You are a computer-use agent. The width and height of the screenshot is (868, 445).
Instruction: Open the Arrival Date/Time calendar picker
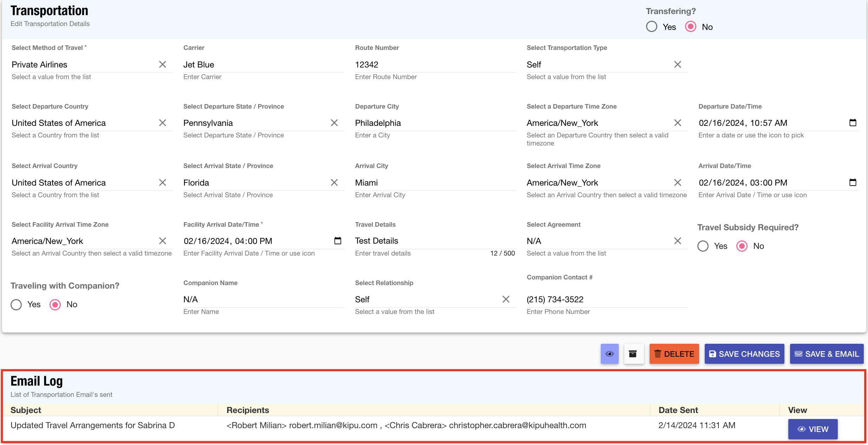(x=853, y=182)
